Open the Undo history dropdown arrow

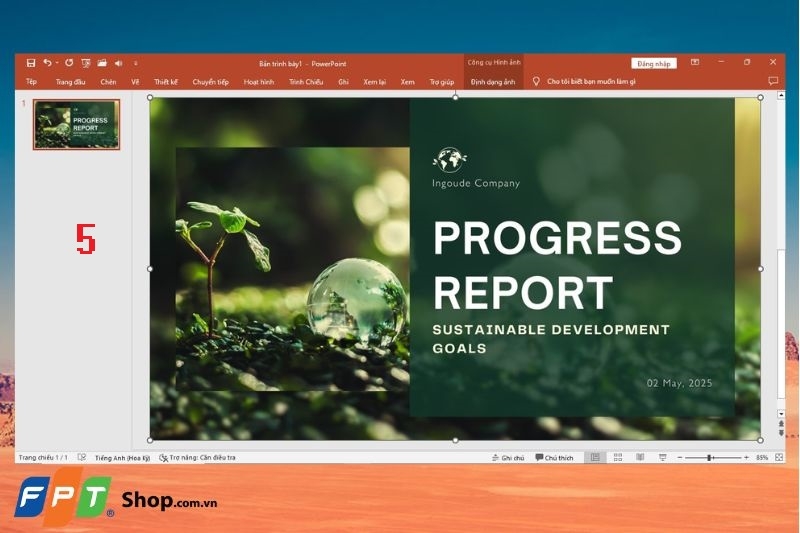[x=57, y=63]
